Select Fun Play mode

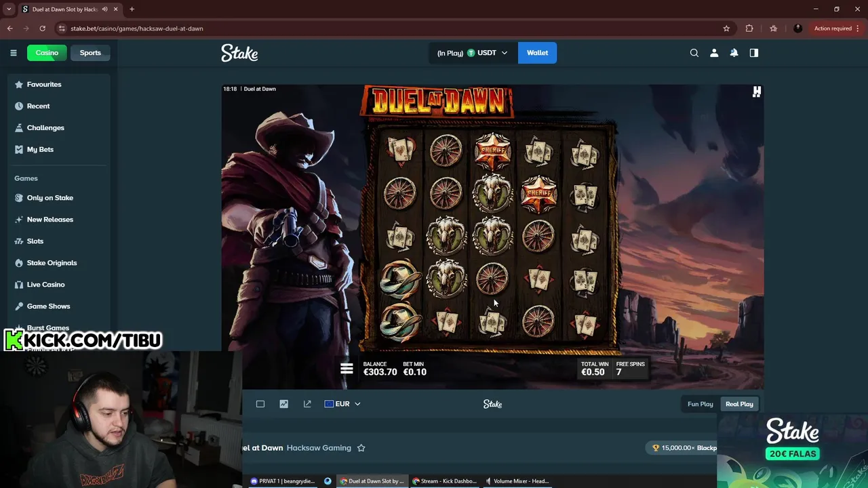point(701,404)
